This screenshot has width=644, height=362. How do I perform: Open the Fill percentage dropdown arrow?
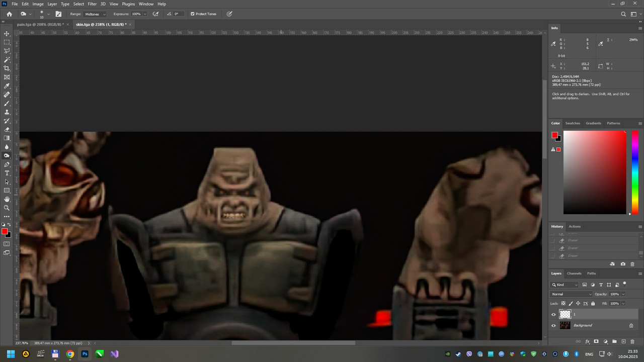(623, 304)
